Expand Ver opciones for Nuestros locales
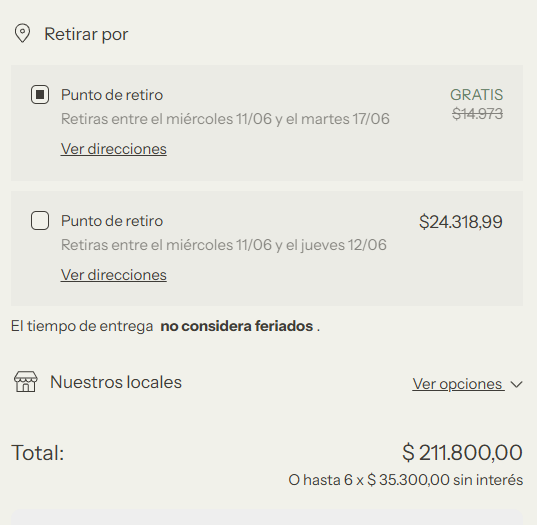The width and height of the screenshot is (537, 525). (458, 384)
